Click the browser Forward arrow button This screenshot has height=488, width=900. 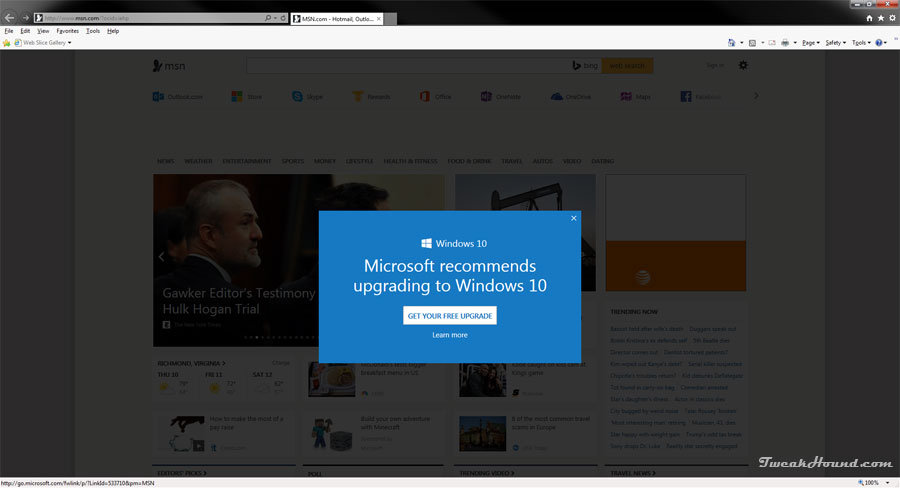[25, 18]
